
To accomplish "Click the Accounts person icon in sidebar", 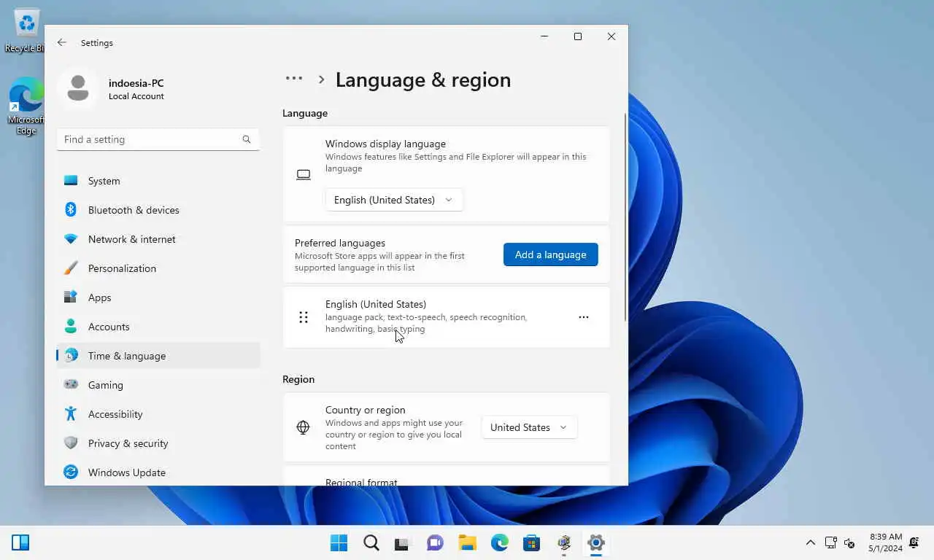I will click(71, 326).
